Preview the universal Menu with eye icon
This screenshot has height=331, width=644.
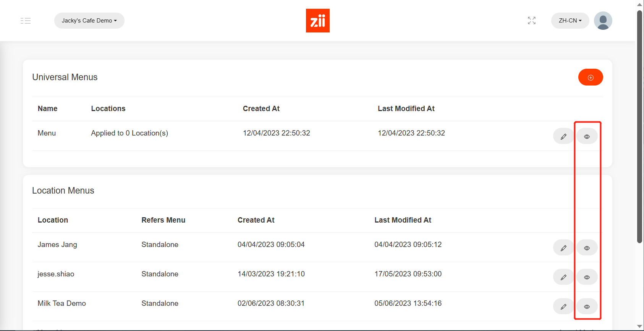(x=587, y=137)
